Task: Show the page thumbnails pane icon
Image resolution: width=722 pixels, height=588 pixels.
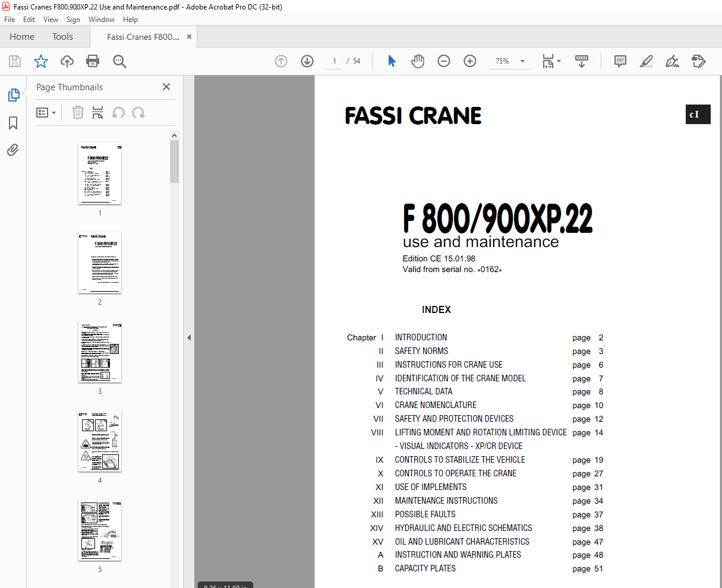Action: click(x=13, y=95)
